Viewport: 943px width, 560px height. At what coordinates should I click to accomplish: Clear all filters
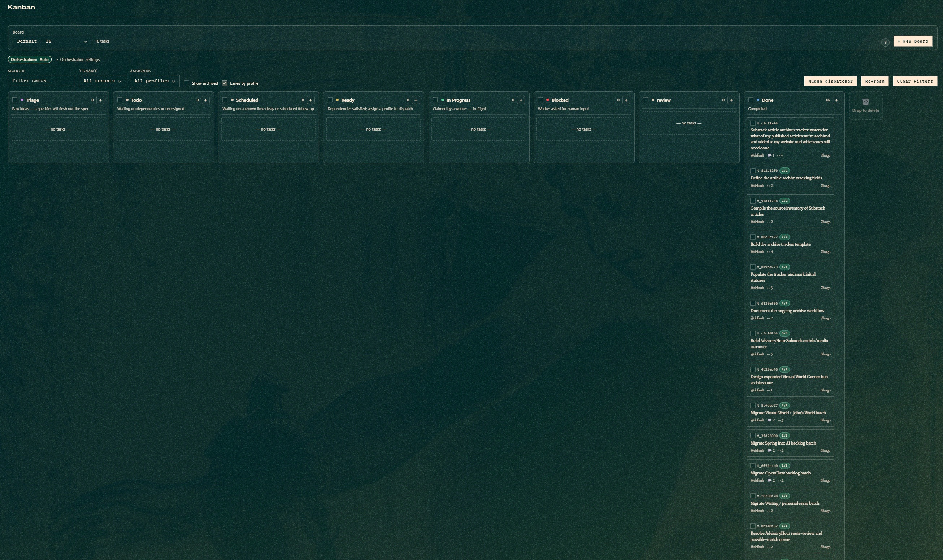pos(915,81)
